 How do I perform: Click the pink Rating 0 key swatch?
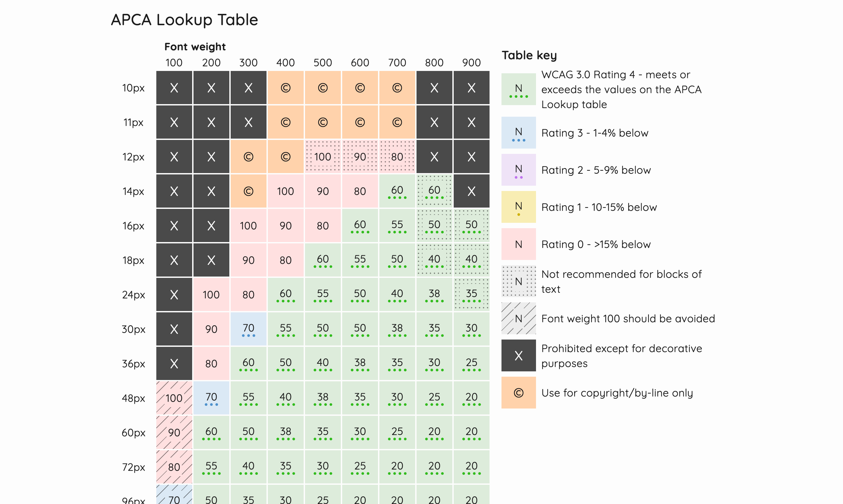[518, 244]
